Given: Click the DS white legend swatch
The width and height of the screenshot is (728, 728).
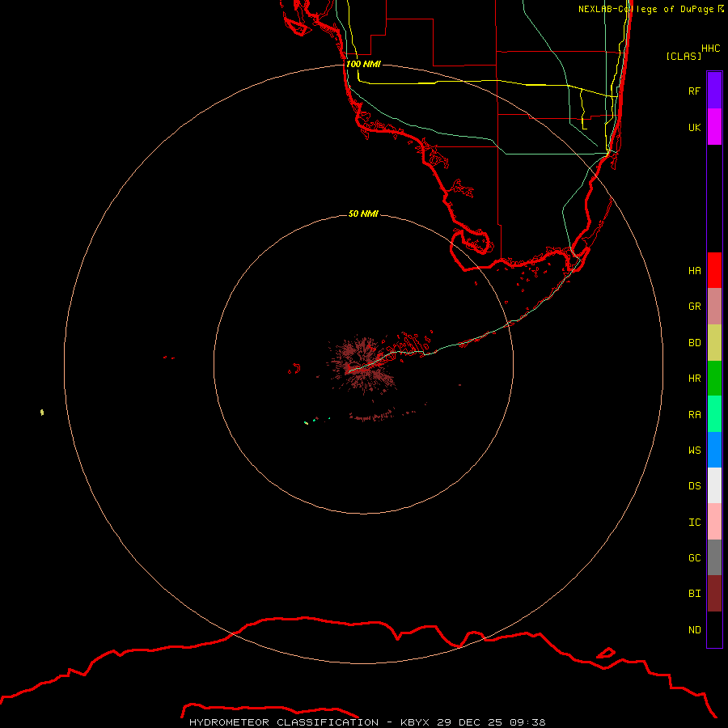Looking at the screenshot, I should tap(714, 485).
